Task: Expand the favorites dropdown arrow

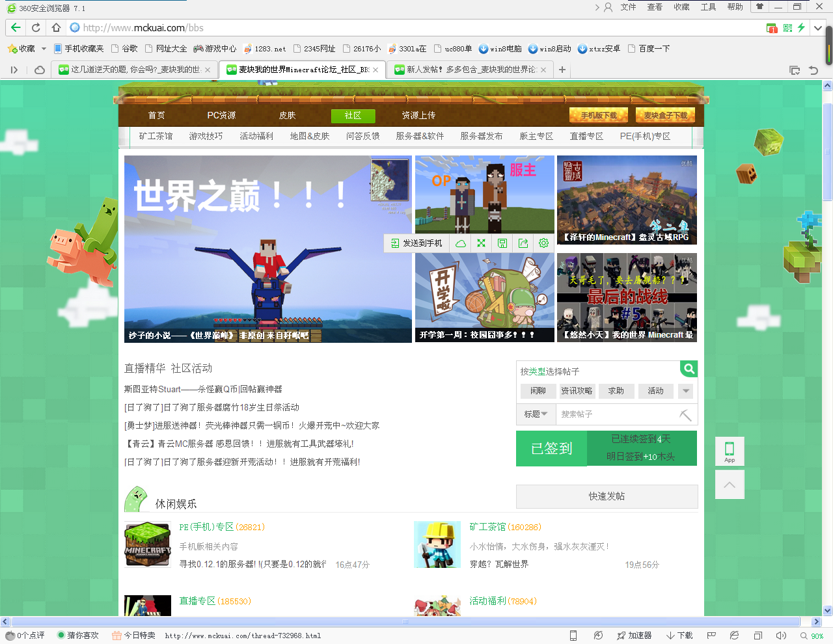Action: pos(44,49)
